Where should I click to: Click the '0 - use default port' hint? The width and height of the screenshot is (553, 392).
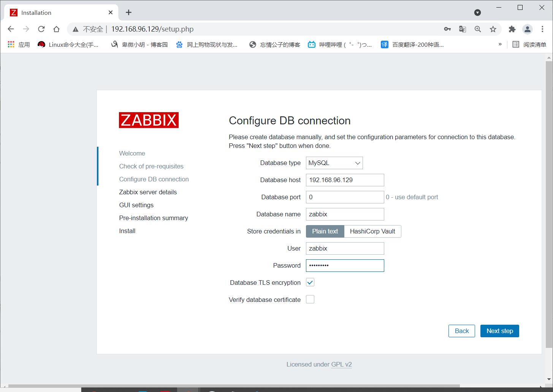coord(412,197)
